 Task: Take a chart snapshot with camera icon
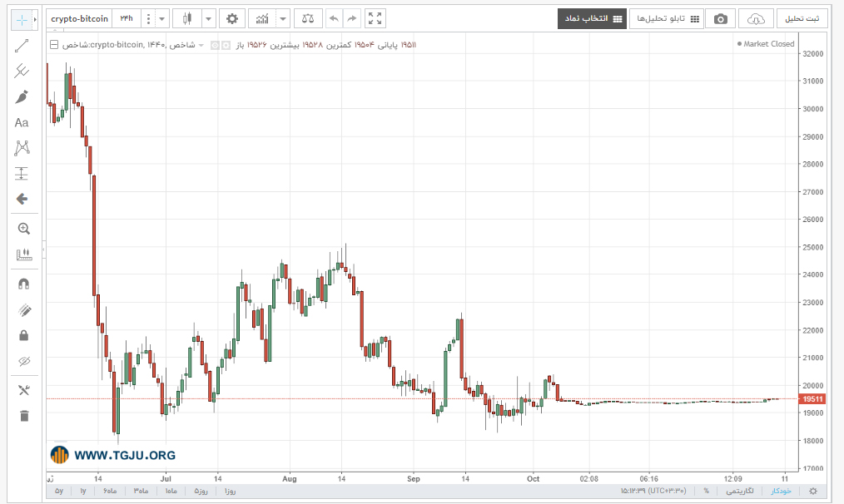click(x=720, y=19)
